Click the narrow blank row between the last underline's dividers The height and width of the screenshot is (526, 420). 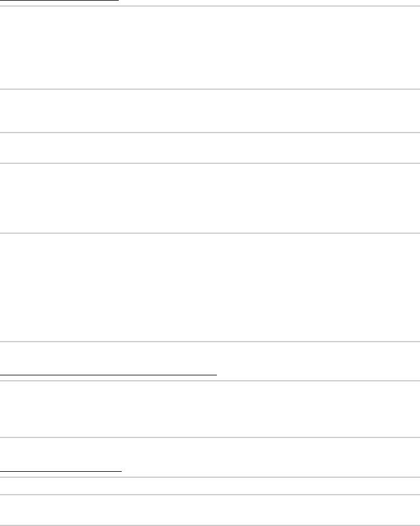[210, 486]
